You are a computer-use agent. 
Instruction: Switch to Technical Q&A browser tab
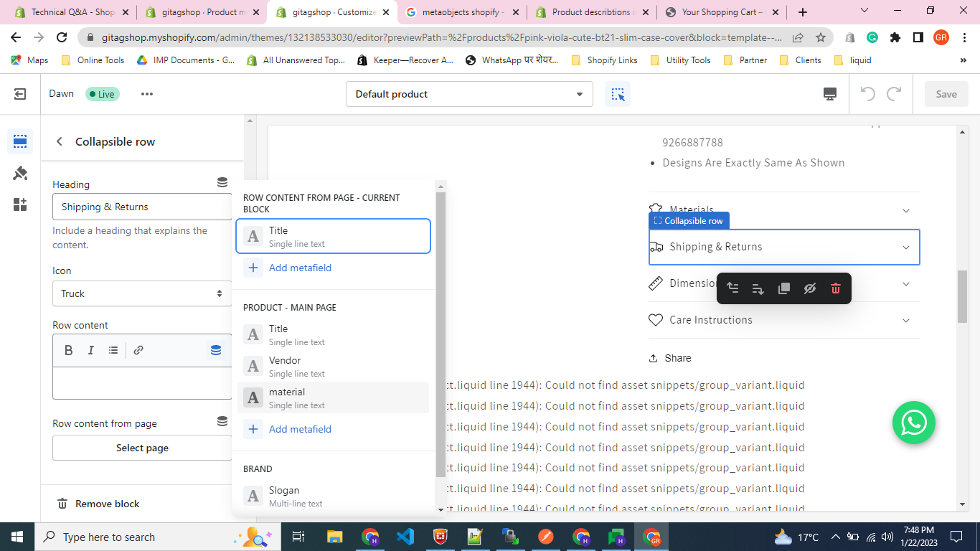72,12
